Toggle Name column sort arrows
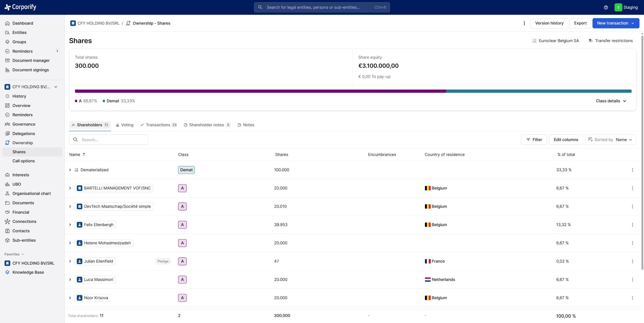Screen dimensions: 644x323 tap(84, 154)
